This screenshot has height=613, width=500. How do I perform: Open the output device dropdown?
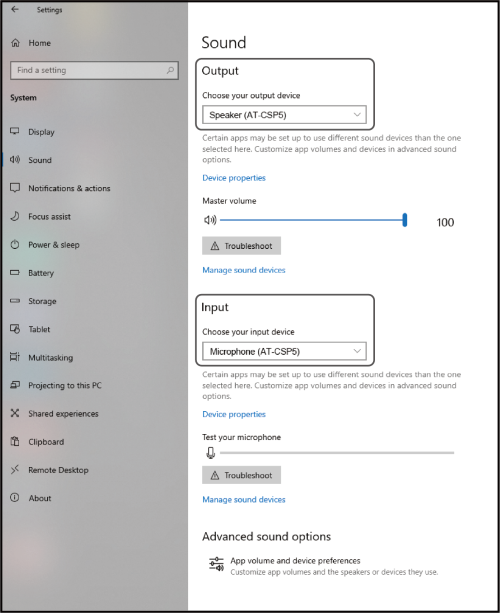tap(284, 115)
